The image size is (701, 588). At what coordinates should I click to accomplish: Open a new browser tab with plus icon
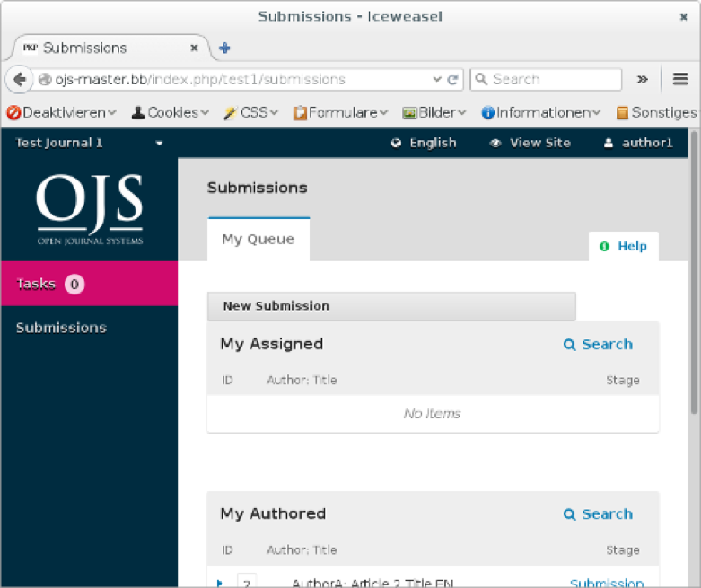tap(224, 48)
